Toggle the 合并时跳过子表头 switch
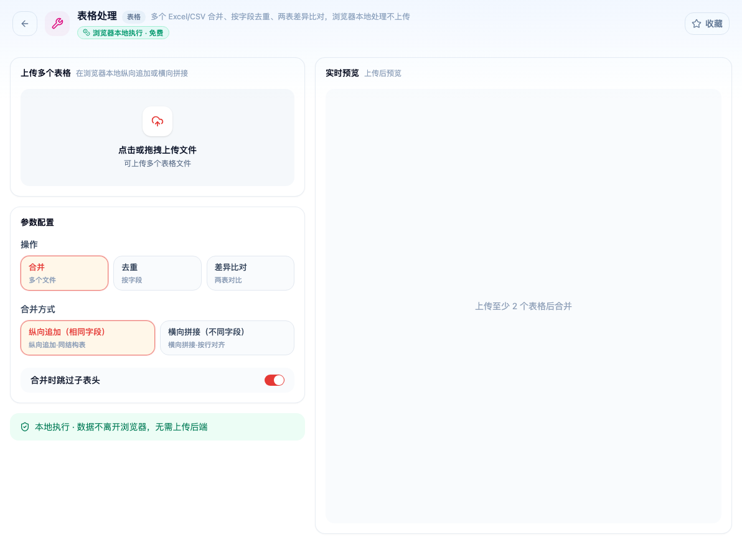This screenshot has width=742, height=560. pyautogui.click(x=275, y=380)
